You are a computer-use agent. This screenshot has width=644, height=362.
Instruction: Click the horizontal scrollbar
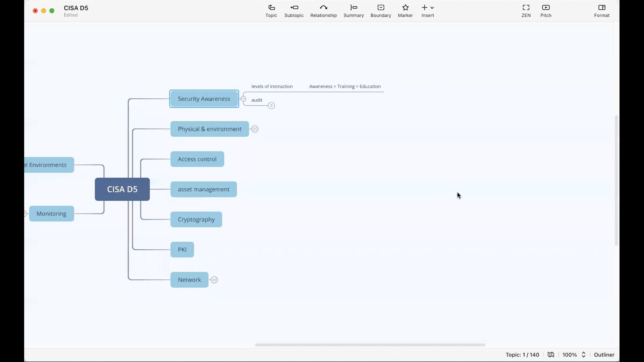coord(370,345)
